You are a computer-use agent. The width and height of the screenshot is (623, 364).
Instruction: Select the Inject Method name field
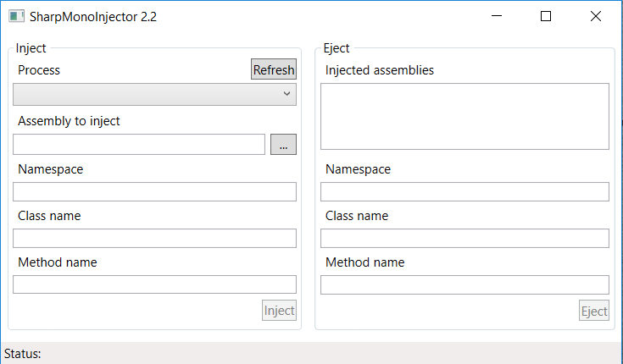(154, 285)
